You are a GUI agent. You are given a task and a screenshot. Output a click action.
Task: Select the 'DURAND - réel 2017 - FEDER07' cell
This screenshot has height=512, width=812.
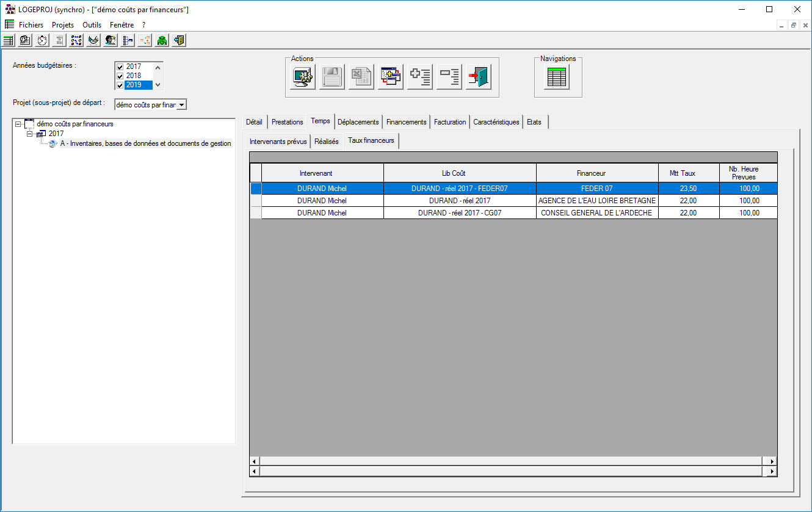(460, 189)
